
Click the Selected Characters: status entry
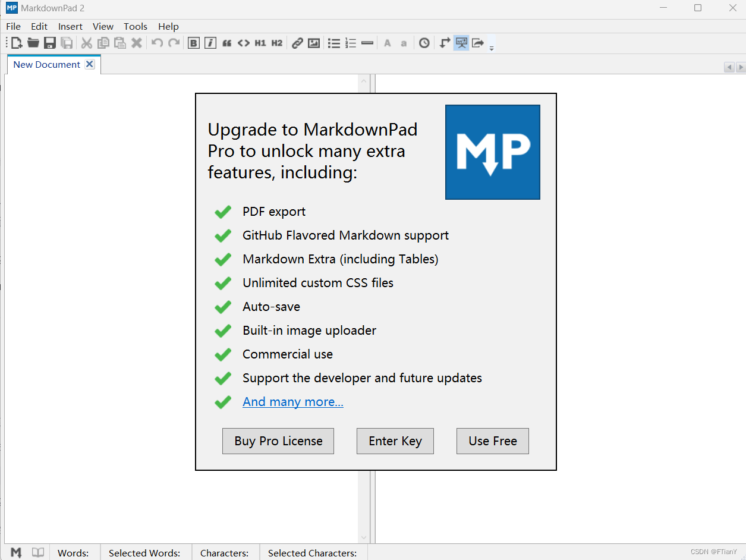point(313,553)
